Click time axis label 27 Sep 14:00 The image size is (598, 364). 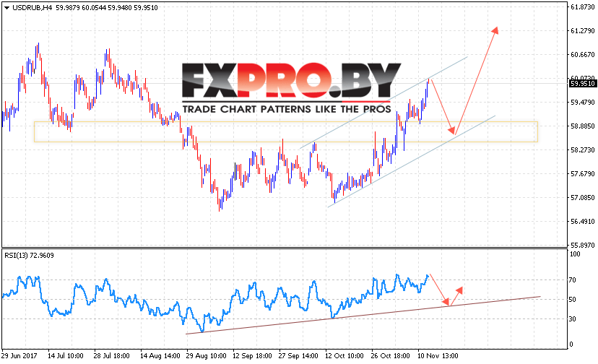pos(298,355)
